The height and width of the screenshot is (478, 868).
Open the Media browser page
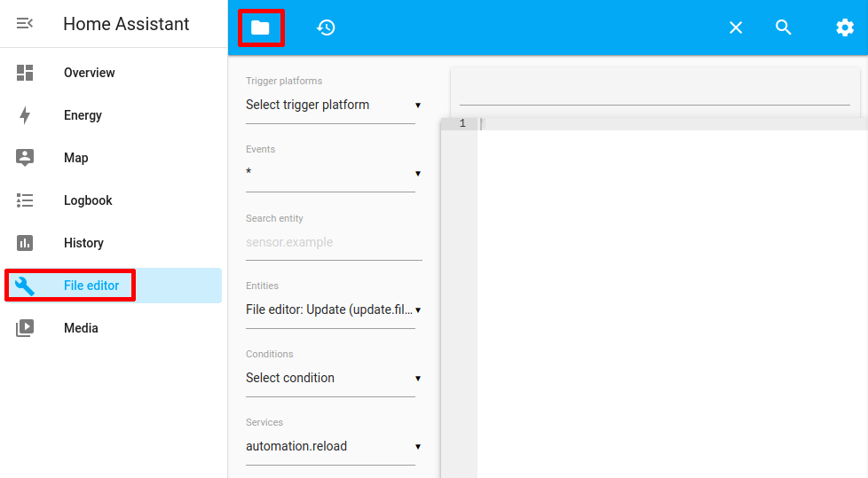[x=113, y=328]
